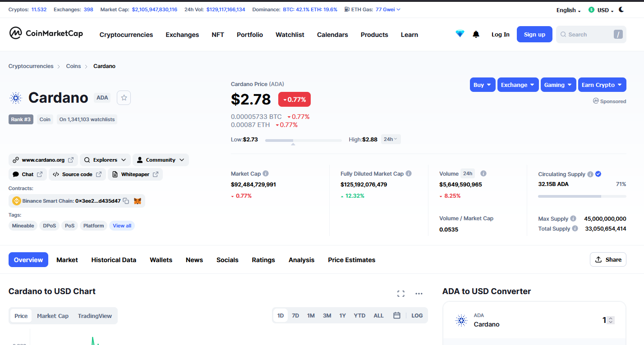Open the Cryptocurrencies nav menu
Image resolution: width=644 pixels, height=345 pixels.
click(x=126, y=35)
